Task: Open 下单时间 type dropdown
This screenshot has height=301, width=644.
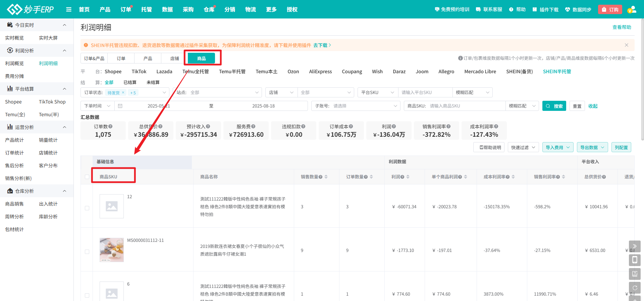Action: tap(97, 106)
